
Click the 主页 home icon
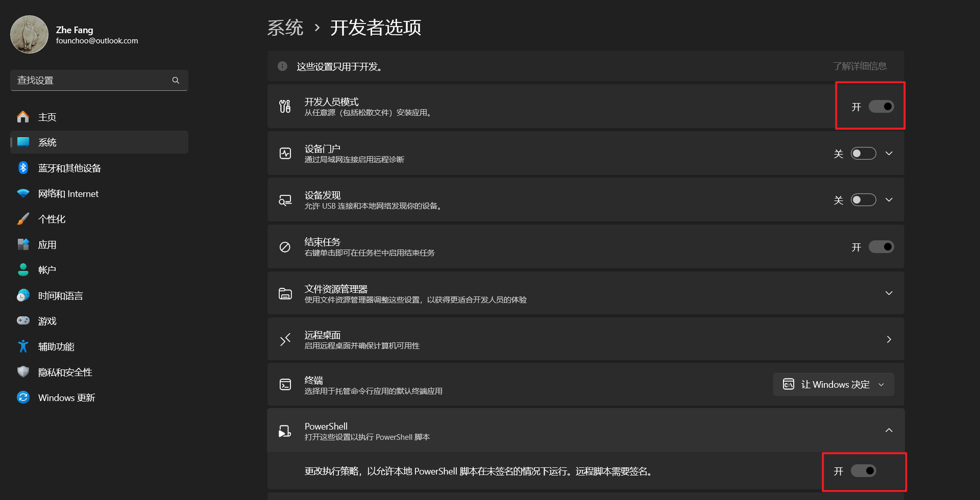coord(23,117)
